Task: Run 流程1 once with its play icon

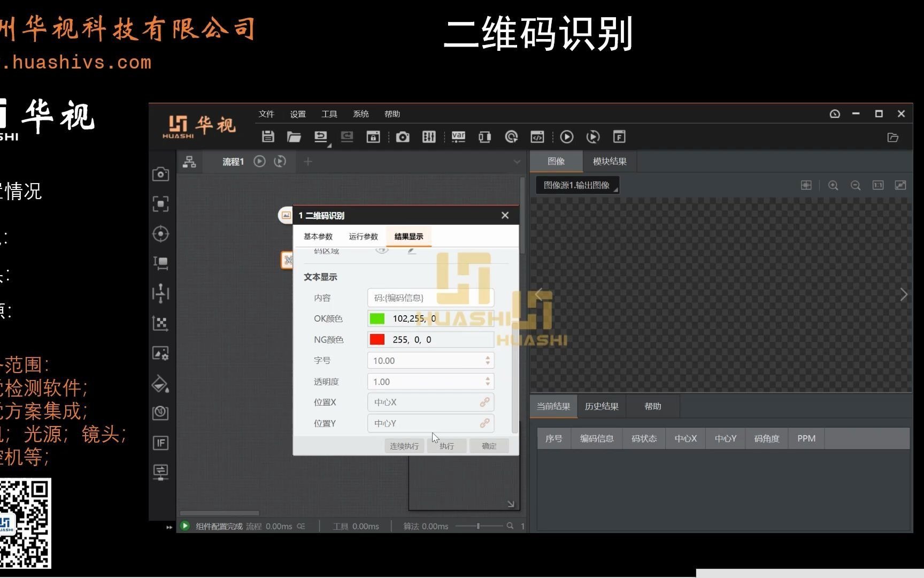Action: click(x=259, y=161)
